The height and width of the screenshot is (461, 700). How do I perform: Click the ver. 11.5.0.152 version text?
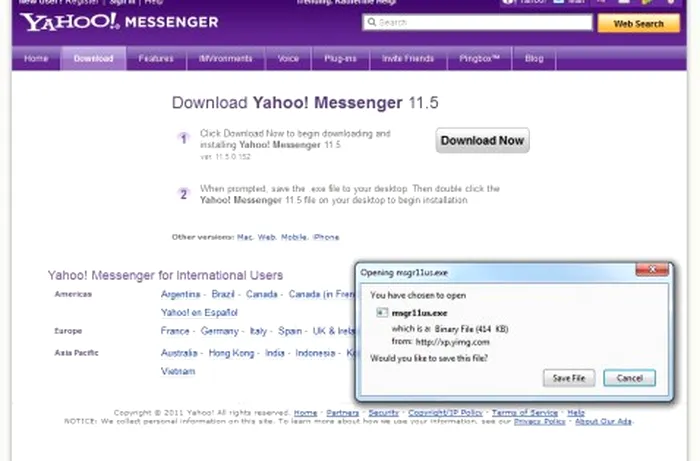coord(225,157)
